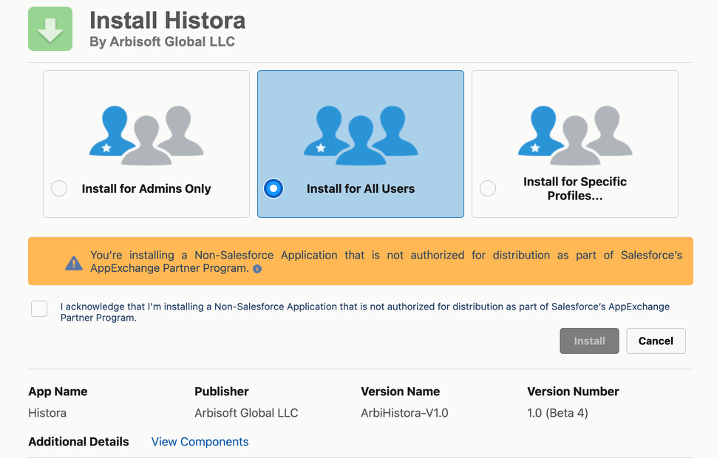Click the Install Histora heading
Screen dimensions: 718x458
pos(168,21)
